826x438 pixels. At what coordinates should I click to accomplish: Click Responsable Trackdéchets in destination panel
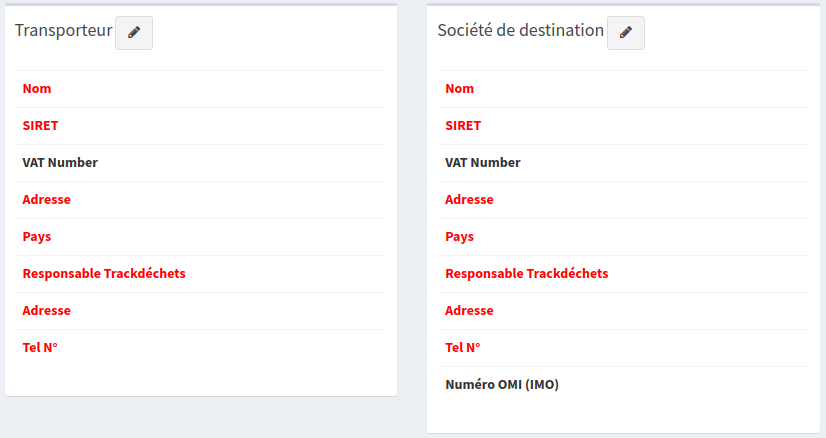point(527,274)
